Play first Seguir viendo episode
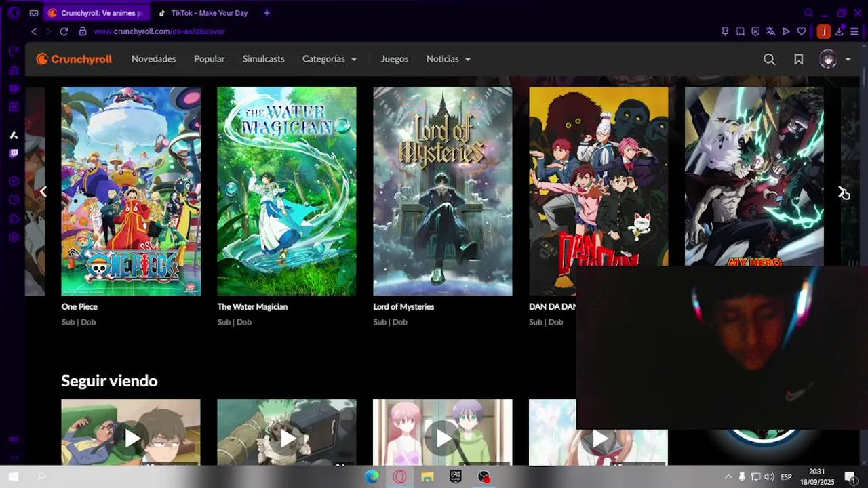Screen dimensions: 868x488 (131, 432)
